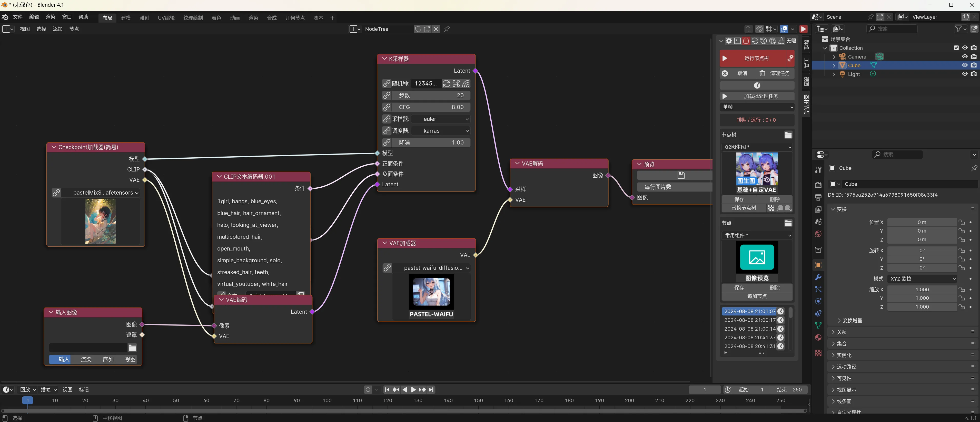Hide Camera in viewport using eye icon
Image resolution: width=980 pixels, height=422 pixels.
[964, 56]
